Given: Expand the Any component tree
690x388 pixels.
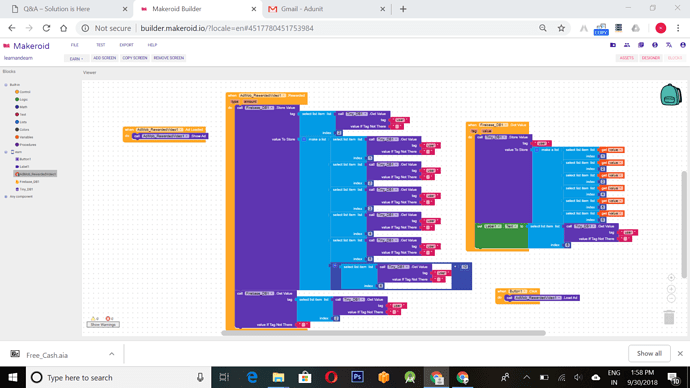Looking at the screenshot, I should pyautogui.click(x=6, y=197).
